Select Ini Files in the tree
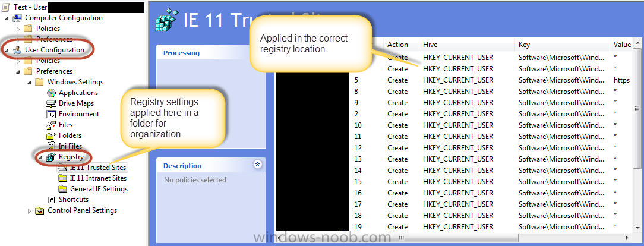 click(x=70, y=146)
